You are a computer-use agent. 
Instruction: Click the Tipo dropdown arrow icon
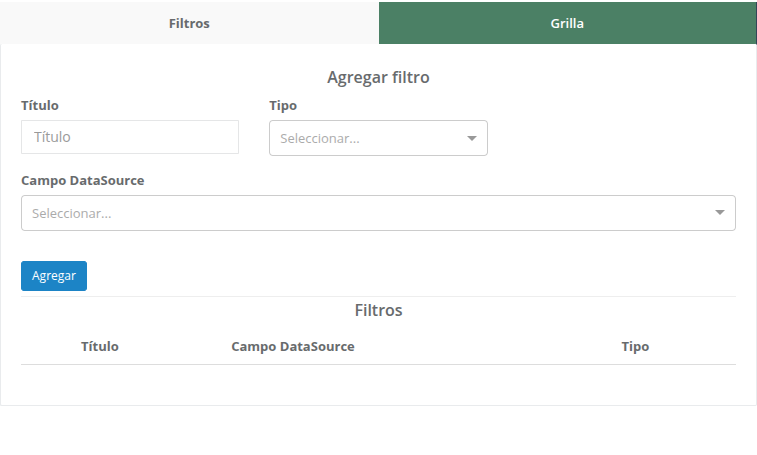click(x=472, y=138)
